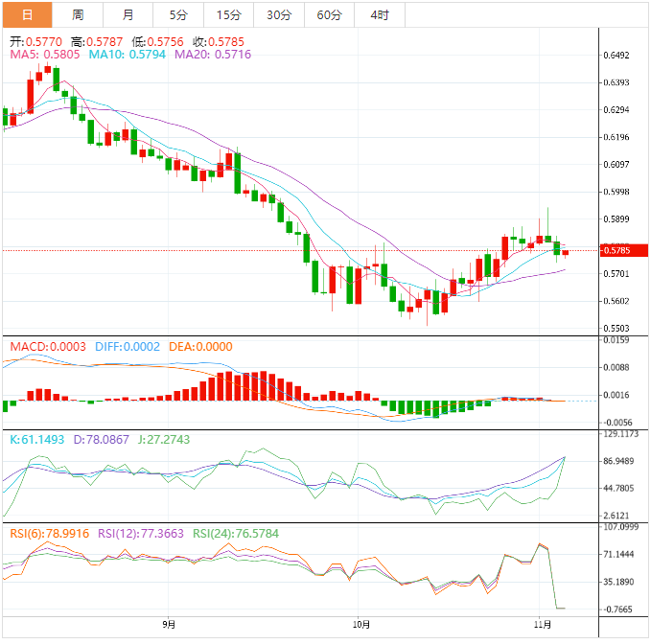Viewport: 651px width, 644px height.
Task: Click the 0.5899 price axis label
Action: tap(616, 219)
